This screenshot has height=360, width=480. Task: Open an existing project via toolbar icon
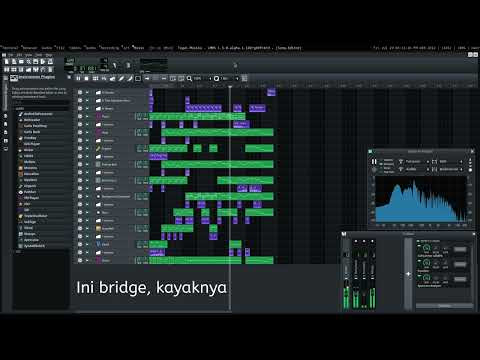(21, 62)
